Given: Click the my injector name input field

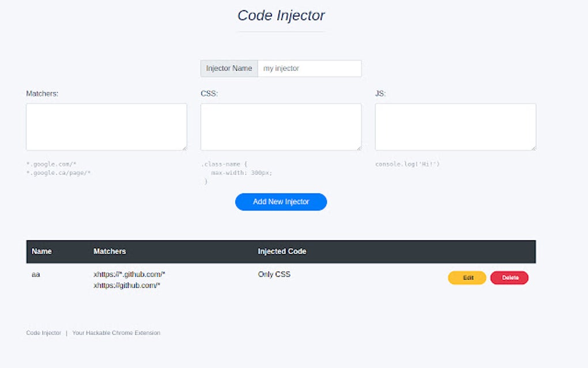Looking at the screenshot, I should (310, 68).
